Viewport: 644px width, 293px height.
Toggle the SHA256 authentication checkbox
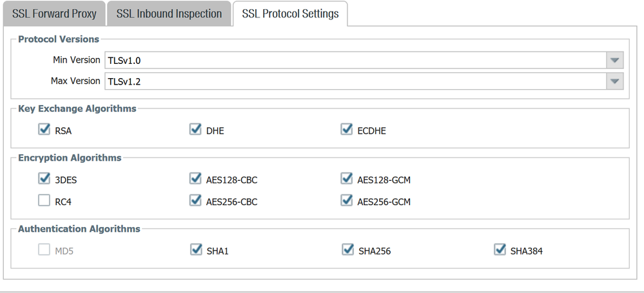click(347, 250)
